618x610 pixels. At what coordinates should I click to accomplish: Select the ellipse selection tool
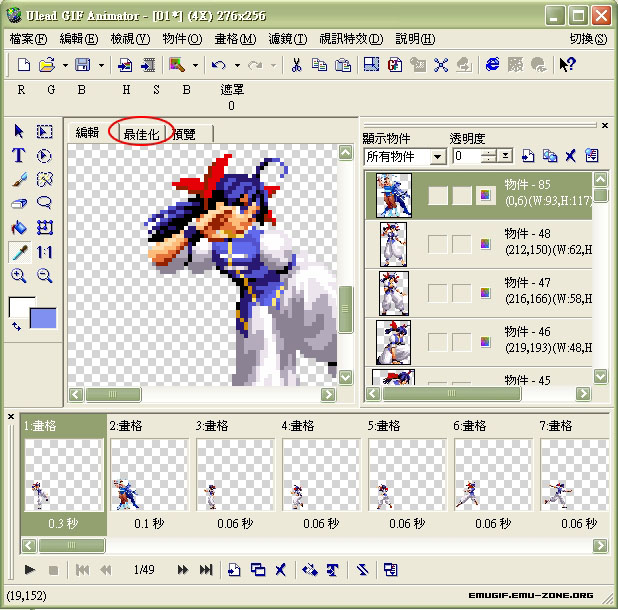tap(44, 156)
